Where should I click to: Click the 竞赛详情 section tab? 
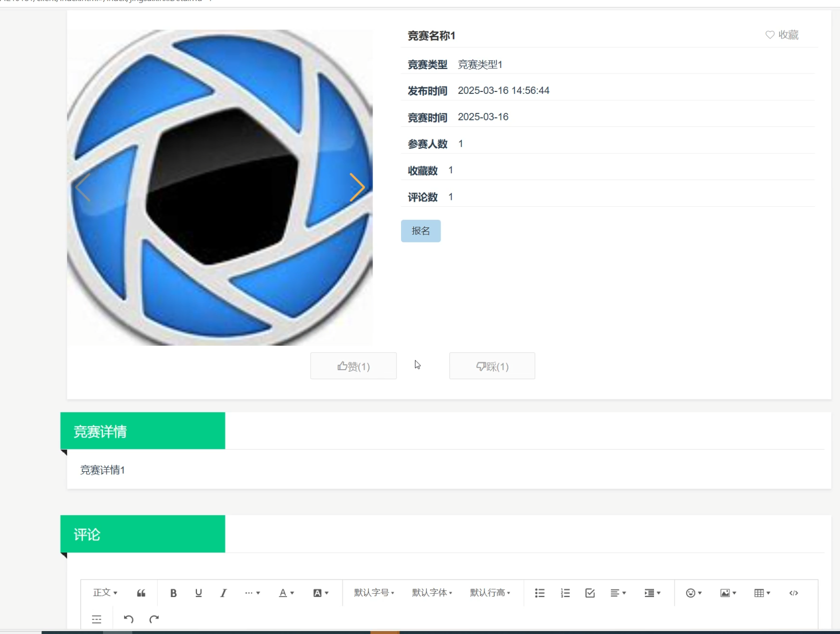pos(142,431)
